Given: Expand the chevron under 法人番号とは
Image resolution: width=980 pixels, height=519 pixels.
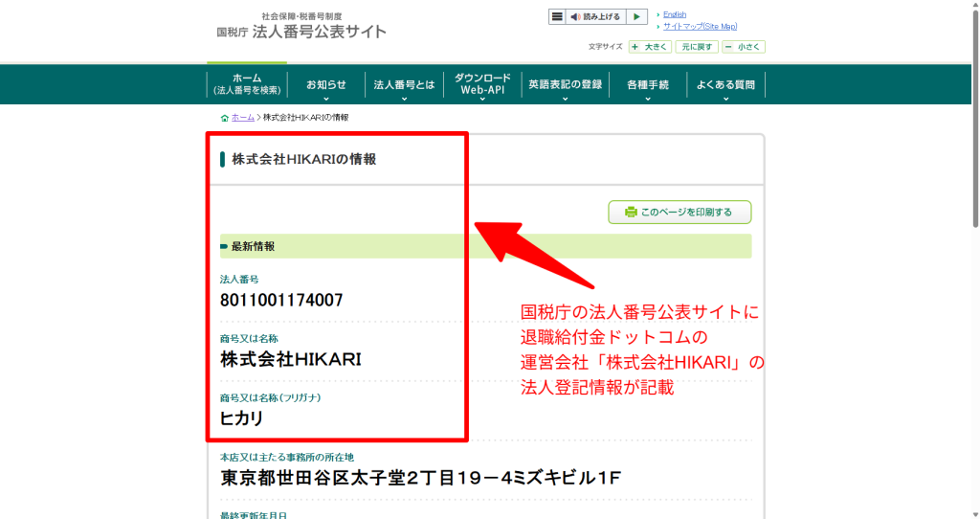Looking at the screenshot, I should (404, 99).
